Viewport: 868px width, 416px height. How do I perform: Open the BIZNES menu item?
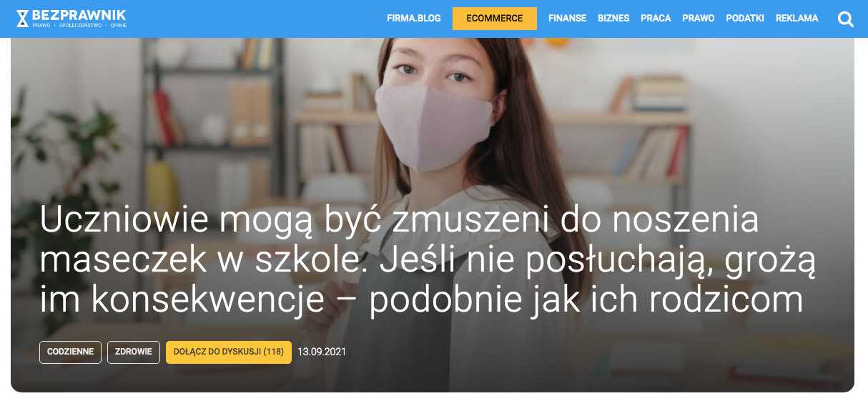pos(613,19)
